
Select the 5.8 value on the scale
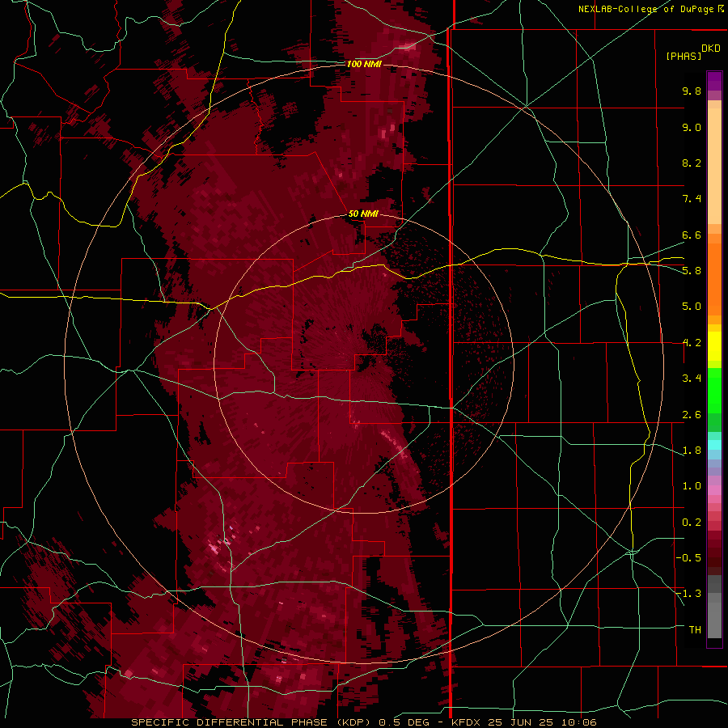pyautogui.click(x=692, y=271)
